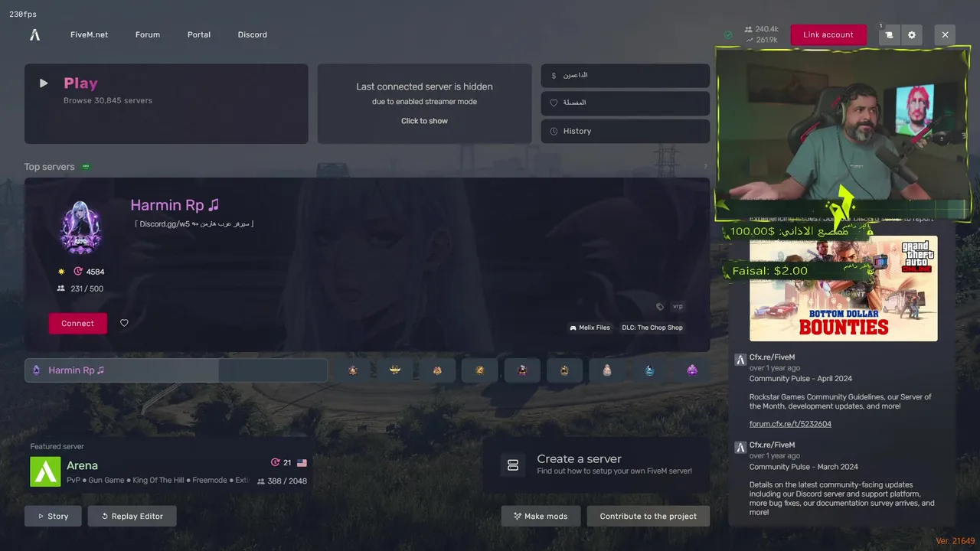Select the sixth top server icon

tap(565, 370)
